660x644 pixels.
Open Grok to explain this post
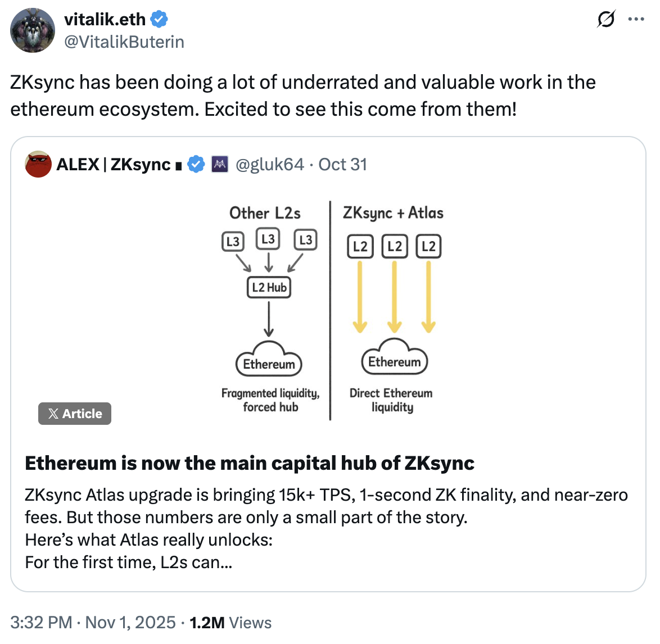[x=607, y=19]
